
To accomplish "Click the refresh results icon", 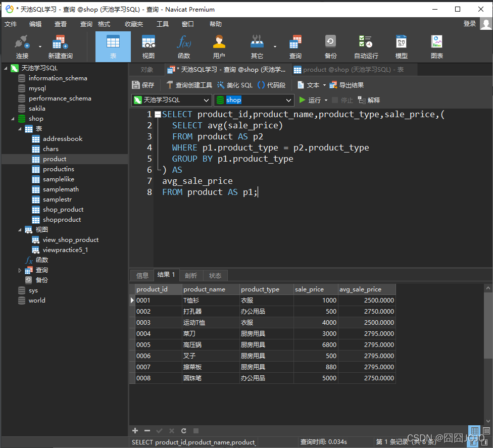I will point(184,431).
